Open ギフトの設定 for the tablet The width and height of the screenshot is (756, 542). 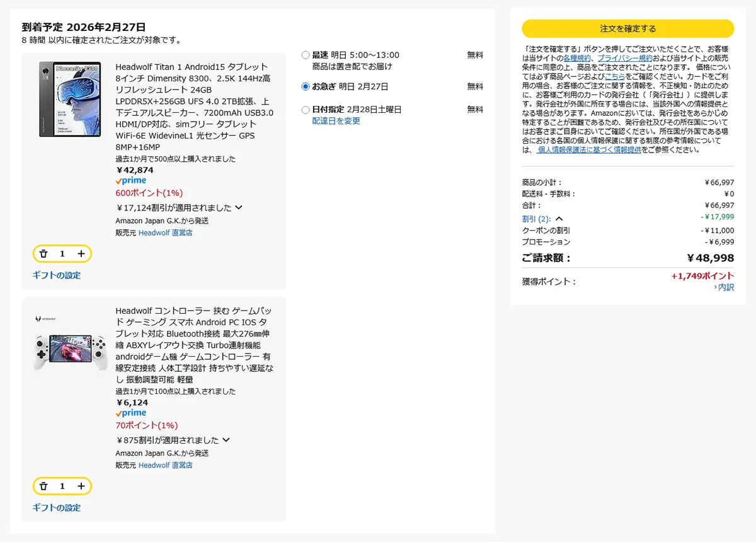tap(57, 275)
